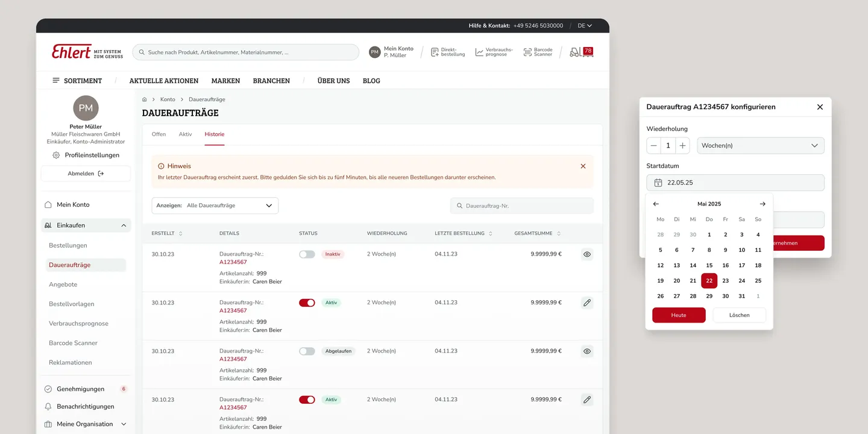Image resolution: width=868 pixels, height=434 pixels.
Task: Deactivate the second row's Aktiv toggle
Action: [x=307, y=302]
